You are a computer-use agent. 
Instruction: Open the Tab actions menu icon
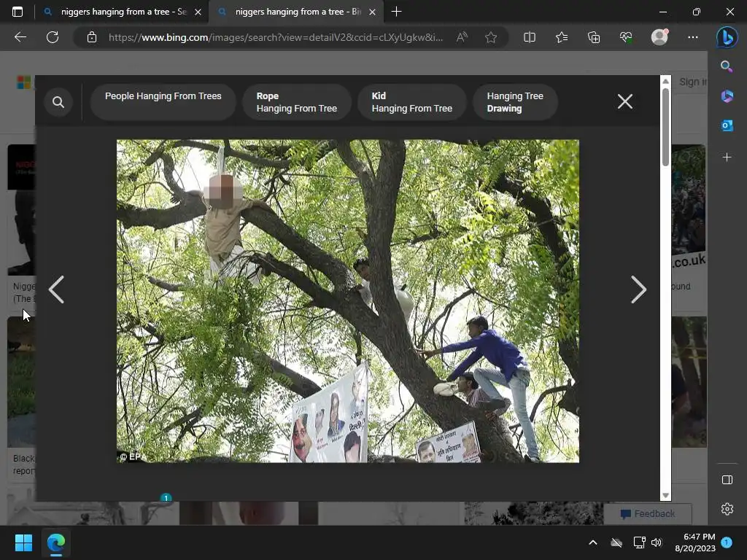[x=18, y=12]
